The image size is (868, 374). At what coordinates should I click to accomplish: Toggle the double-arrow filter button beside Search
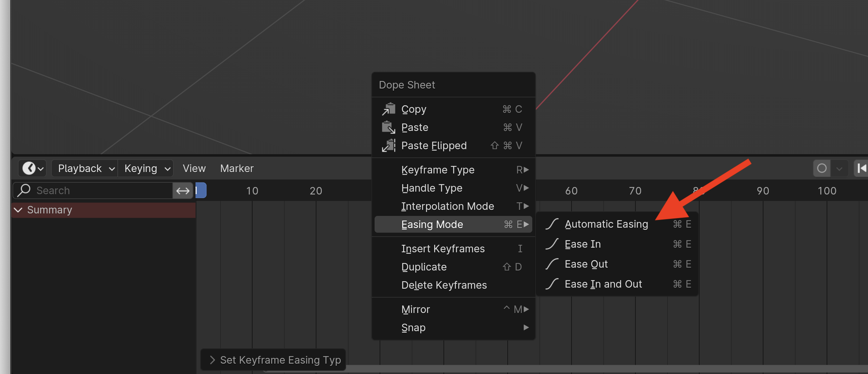coord(183,191)
